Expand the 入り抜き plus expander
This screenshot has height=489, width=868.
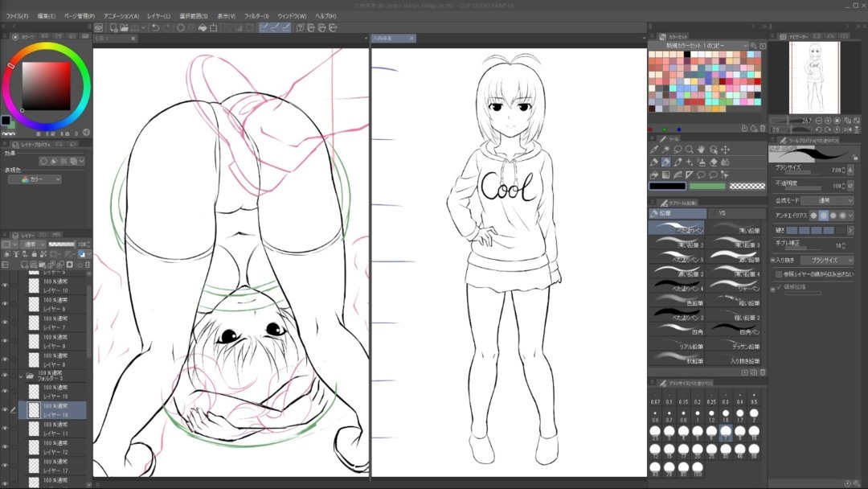coord(773,260)
